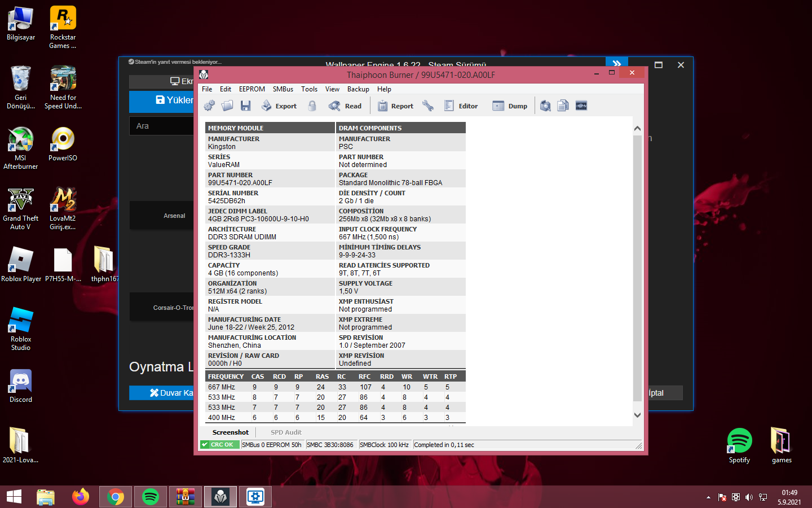The width and height of the screenshot is (812, 508).
Task: Click the İptal button in Wallpaper Engine
Action: point(665,393)
